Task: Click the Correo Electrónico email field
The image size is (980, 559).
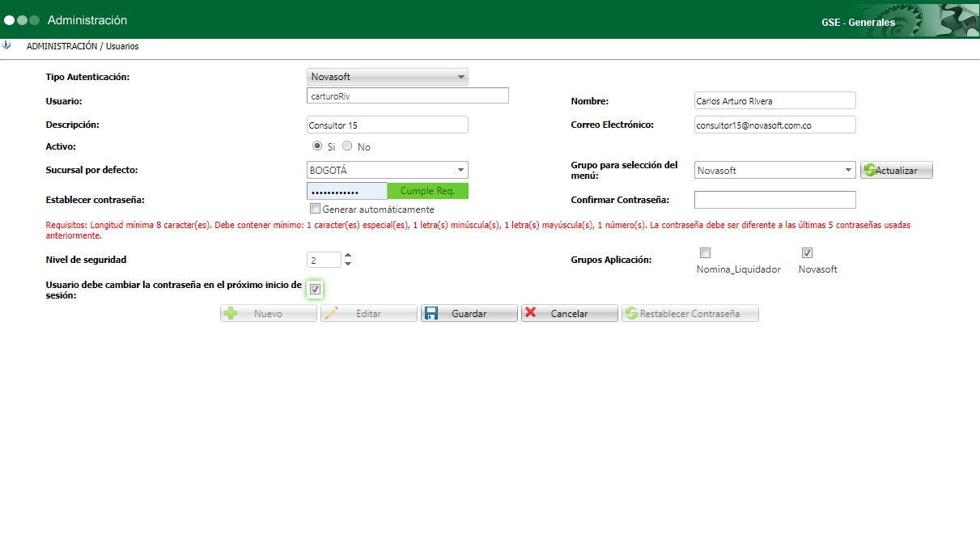Action: tap(775, 125)
